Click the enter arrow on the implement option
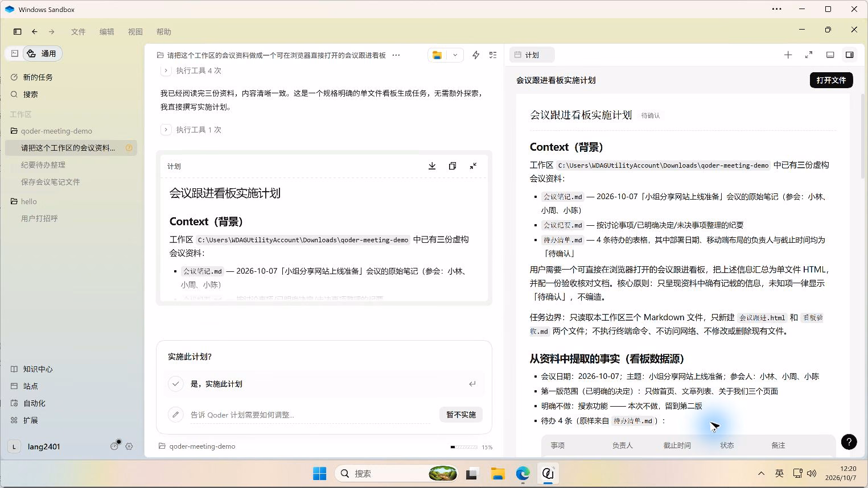The width and height of the screenshot is (868, 488). (472, 384)
